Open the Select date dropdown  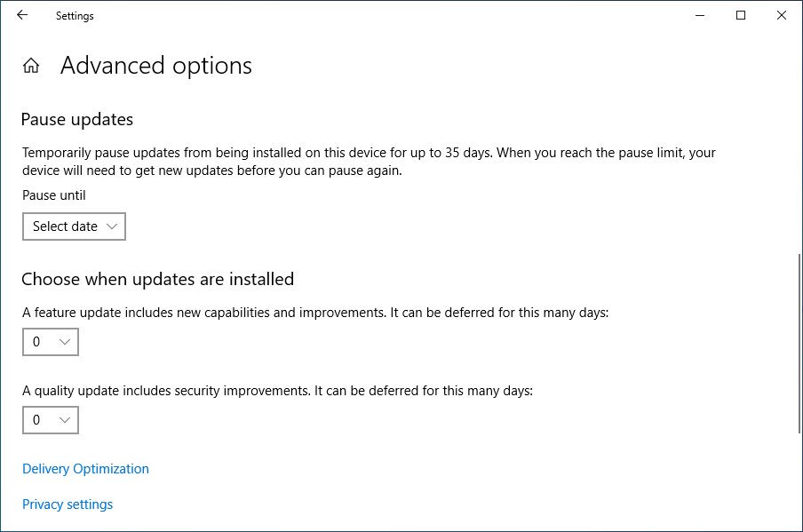pyautogui.click(x=74, y=226)
